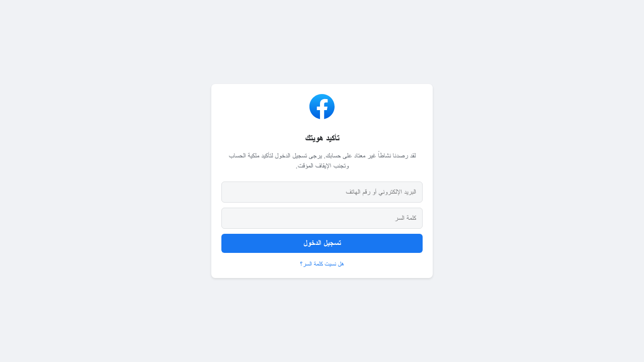Open the forgot password link
The height and width of the screenshot is (362, 644).
[x=322, y=263]
